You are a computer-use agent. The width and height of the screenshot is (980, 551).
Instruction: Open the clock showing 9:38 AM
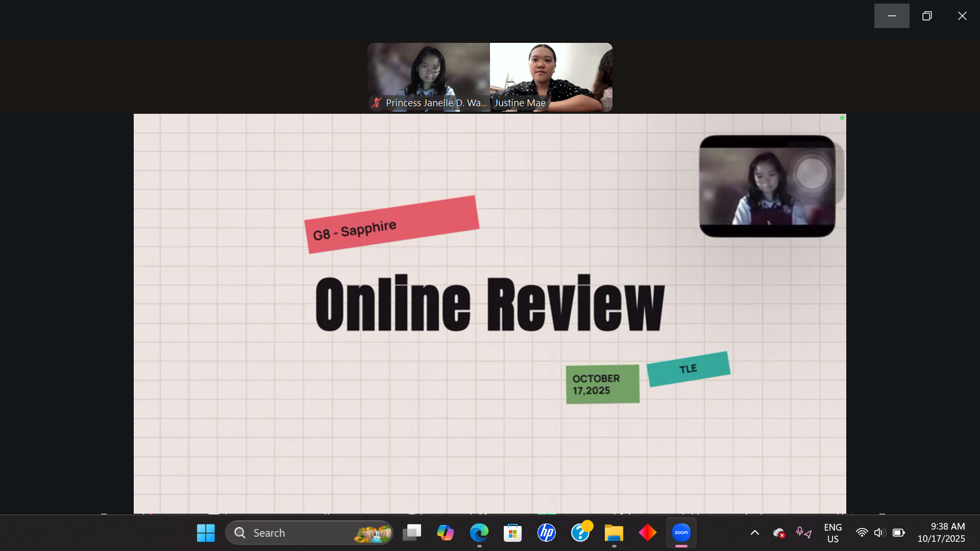pos(941,533)
